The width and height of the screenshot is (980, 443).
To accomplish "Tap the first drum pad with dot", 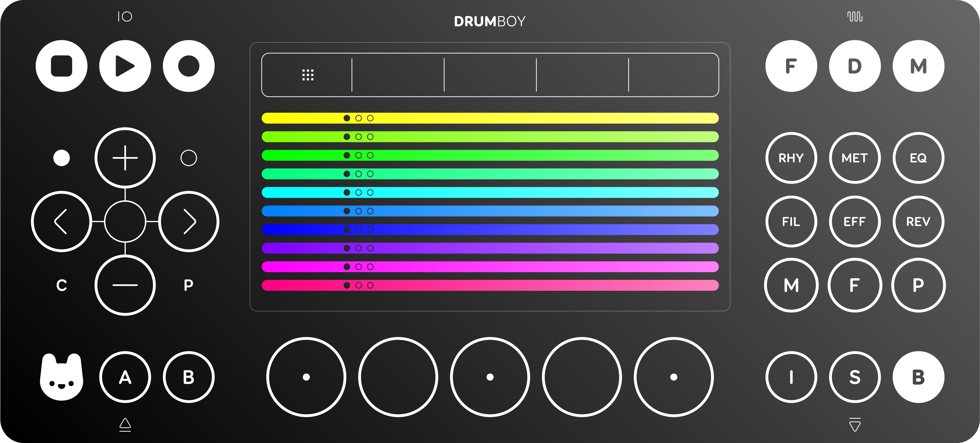I will tap(306, 377).
